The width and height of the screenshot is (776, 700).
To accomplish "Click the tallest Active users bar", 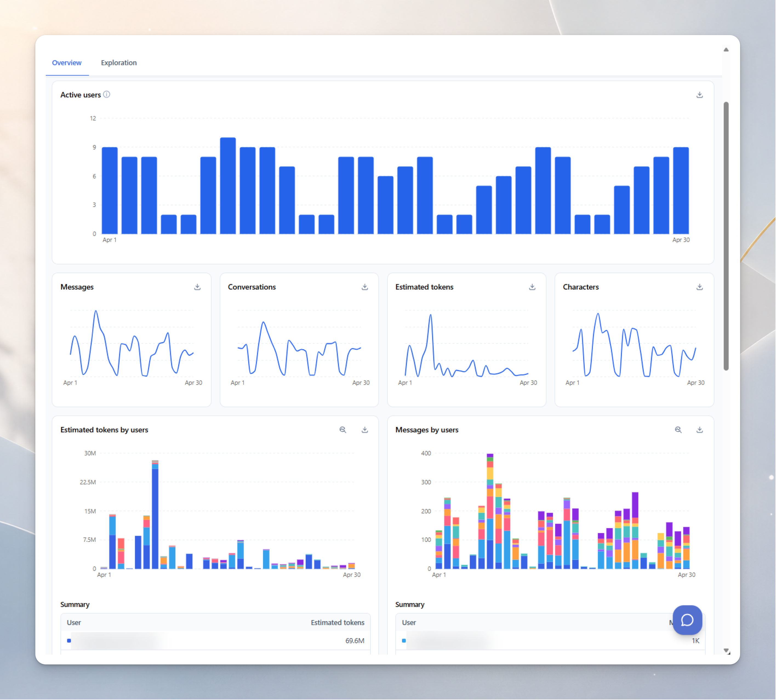I will coord(228,186).
